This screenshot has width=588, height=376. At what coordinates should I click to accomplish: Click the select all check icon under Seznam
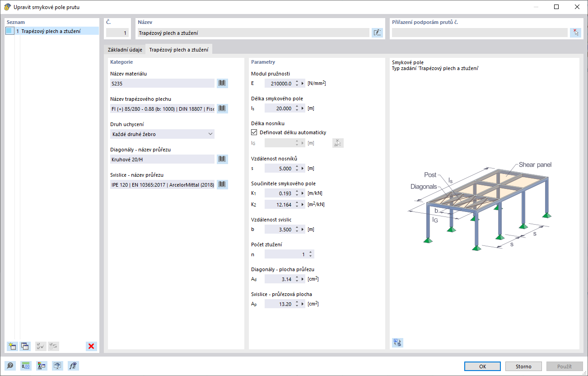coord(41,346)
